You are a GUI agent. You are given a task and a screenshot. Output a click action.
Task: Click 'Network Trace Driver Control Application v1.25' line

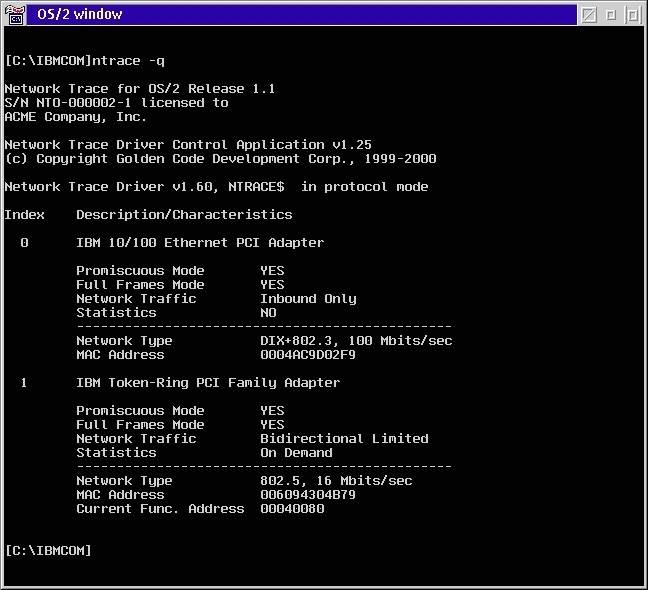pyautogui.click(x=188, y=145)
